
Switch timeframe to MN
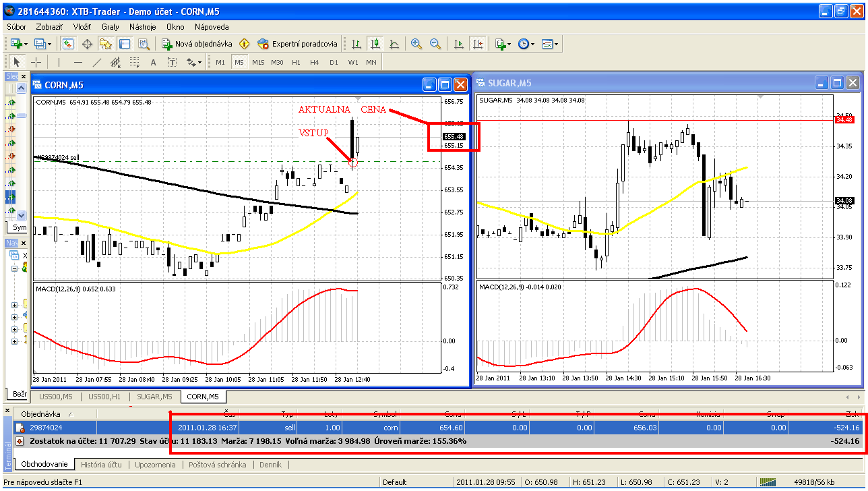click(371, 62)
